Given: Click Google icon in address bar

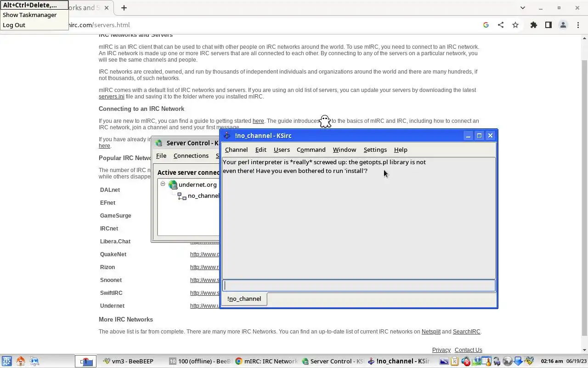Looking at the screenshot, I should pos(486,25).
